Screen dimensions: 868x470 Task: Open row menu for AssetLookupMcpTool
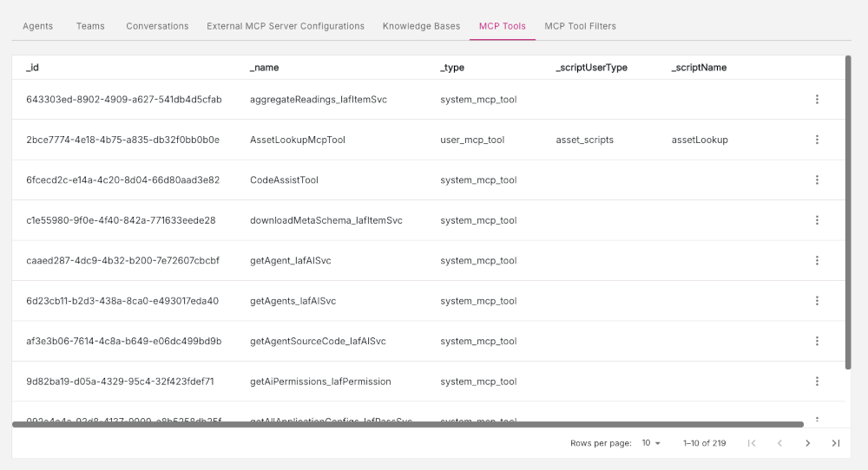[817, 140]
